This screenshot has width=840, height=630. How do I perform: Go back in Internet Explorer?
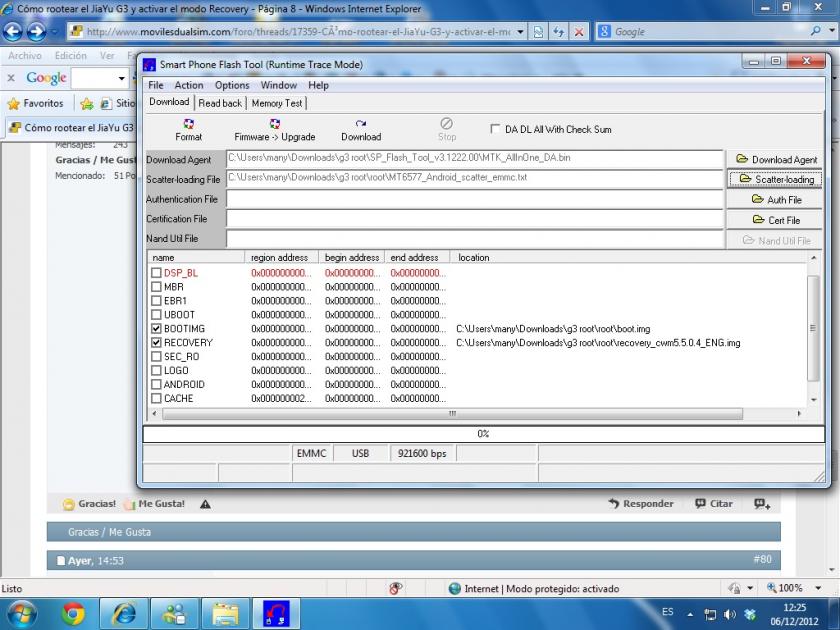click(x=13, y=32)
